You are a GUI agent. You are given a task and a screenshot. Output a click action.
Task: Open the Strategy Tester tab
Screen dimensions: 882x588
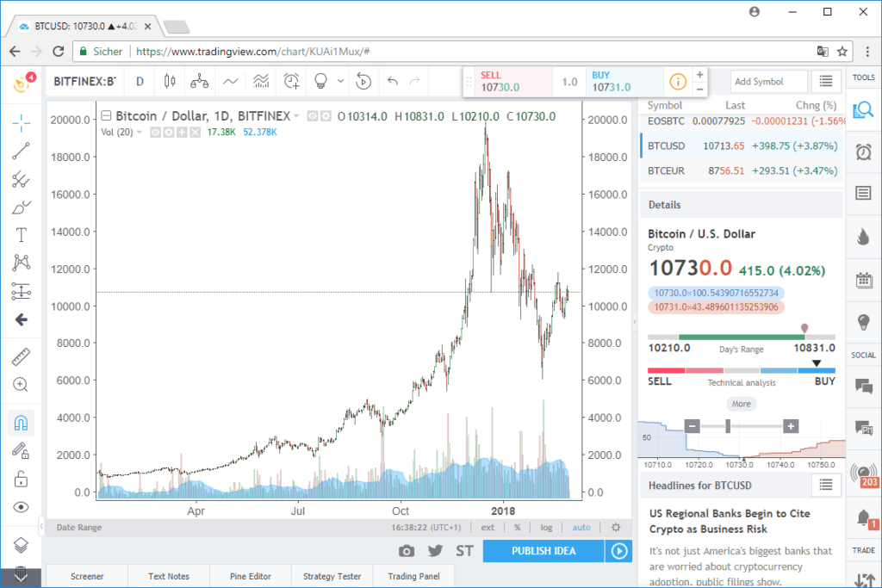coord(332,576)
